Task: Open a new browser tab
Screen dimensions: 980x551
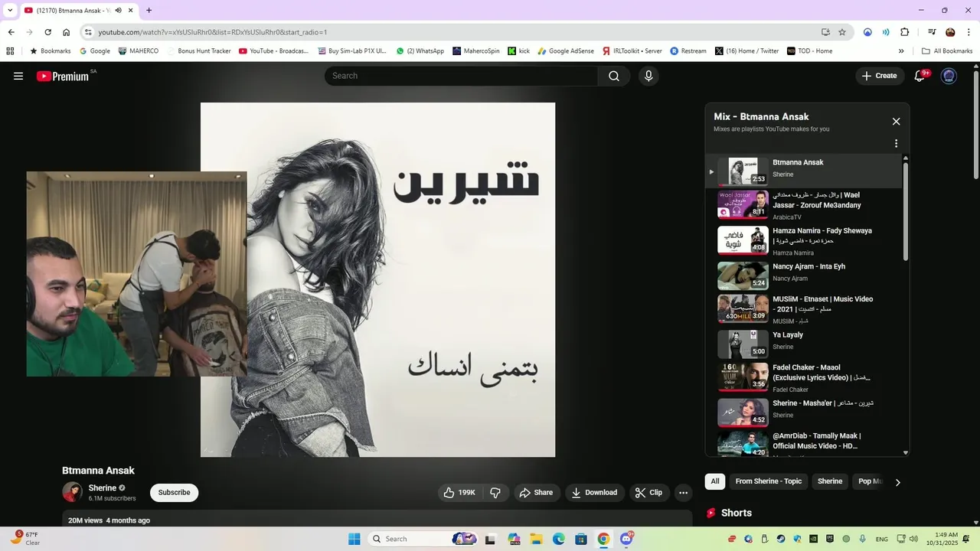Action: click(149, 10)
